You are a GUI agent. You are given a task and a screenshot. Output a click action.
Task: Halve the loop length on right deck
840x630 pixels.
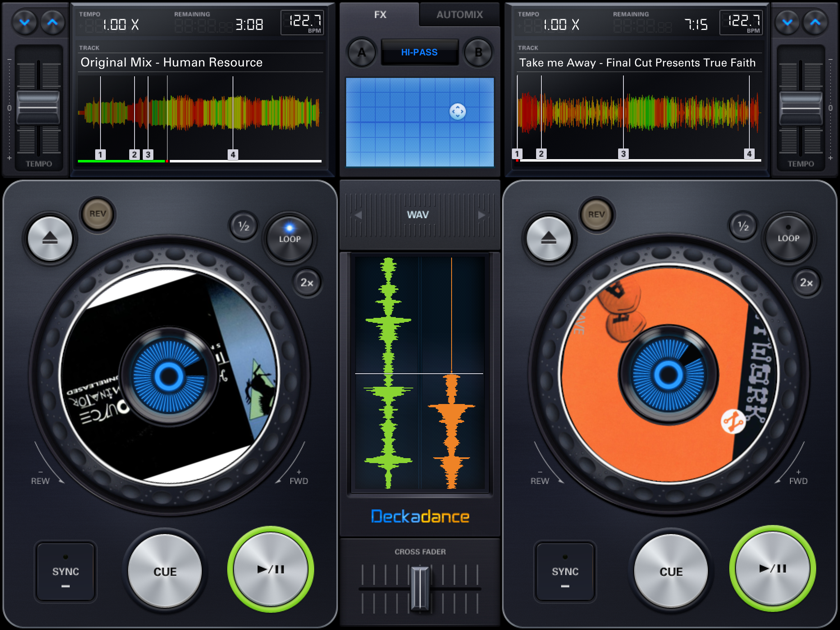coord(743,226)
